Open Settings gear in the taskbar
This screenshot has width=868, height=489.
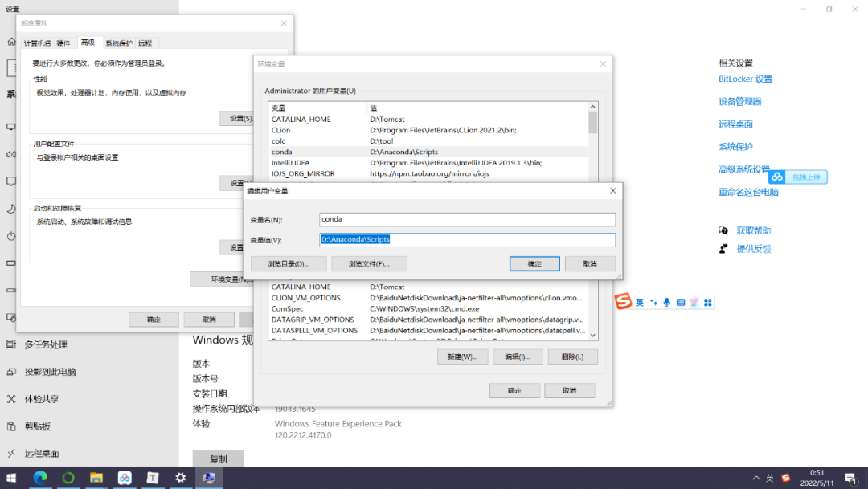(x=181, y=478)
